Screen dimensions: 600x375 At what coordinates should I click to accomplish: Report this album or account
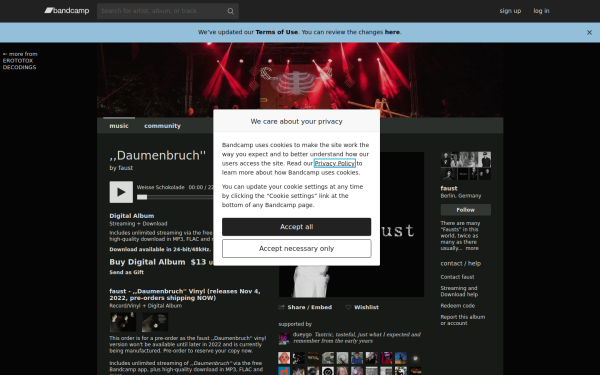463,320
